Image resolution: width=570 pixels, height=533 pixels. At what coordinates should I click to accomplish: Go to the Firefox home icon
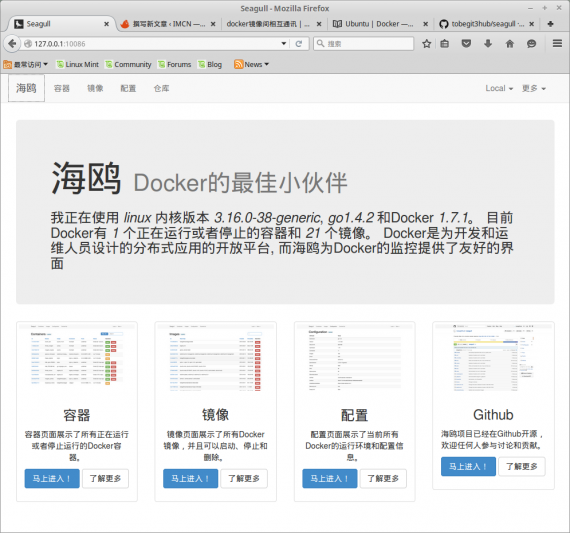(510, 44)
